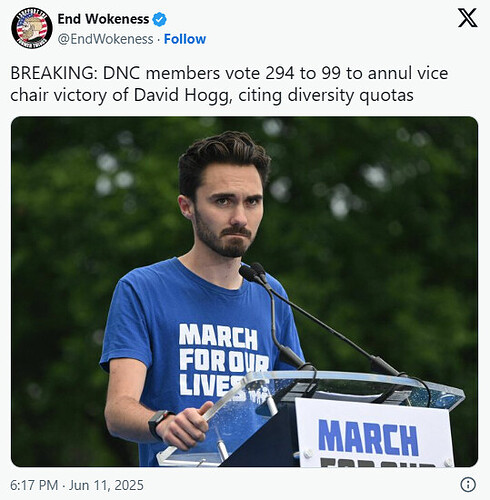This screenshot has width=490, height=500.
Task: Click the clear acrylic podium top
Action: (350, 388)
